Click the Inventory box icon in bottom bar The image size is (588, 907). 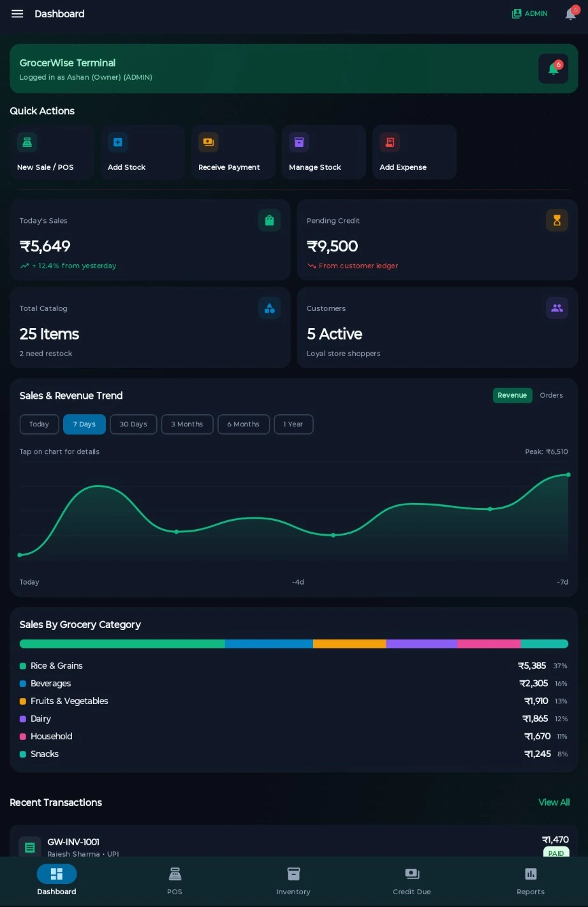coord(293,874)
